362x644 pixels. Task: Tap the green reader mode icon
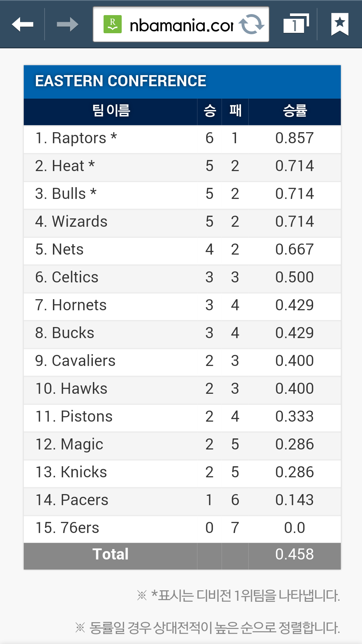coord(113,24)
